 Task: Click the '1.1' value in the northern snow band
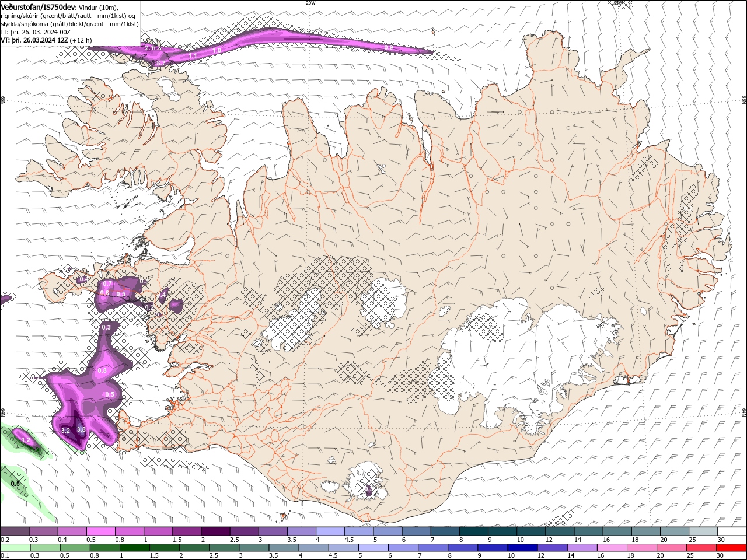point(194,55)
